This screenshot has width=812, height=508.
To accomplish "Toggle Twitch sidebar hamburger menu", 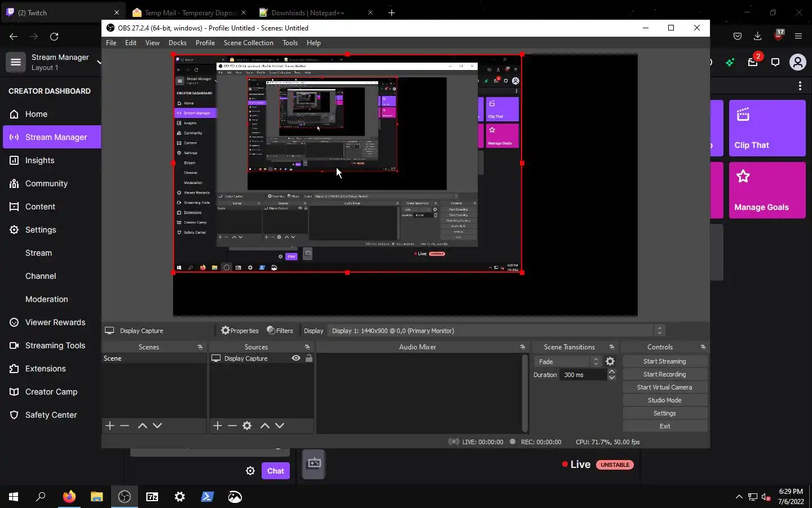I will (x=16, y=62).
